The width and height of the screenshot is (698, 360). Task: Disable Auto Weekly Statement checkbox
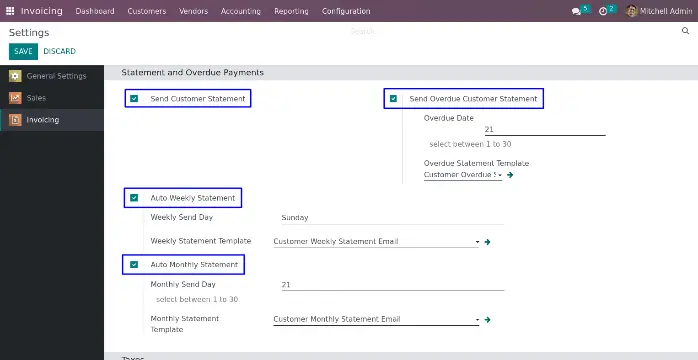(x=134, y=198)
